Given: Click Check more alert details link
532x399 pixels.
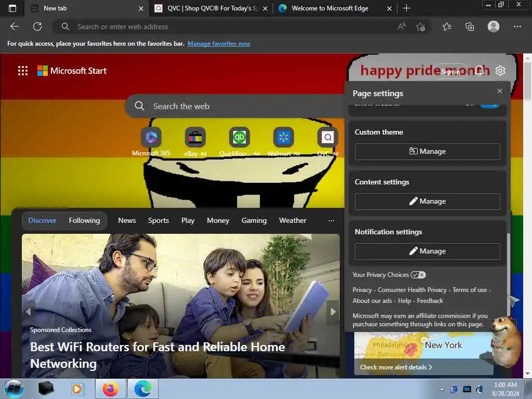Looking at the screenshot, I should pyautogui.click(x=395, y=367).
